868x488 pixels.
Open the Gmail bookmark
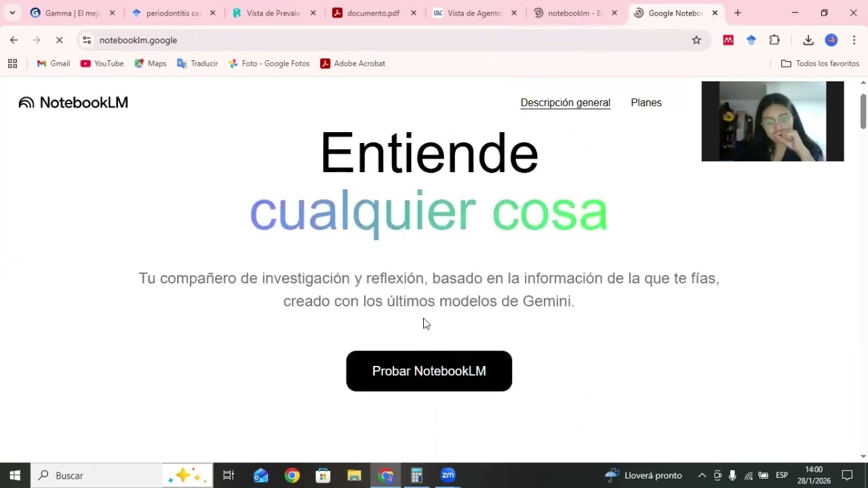[54, 64]
